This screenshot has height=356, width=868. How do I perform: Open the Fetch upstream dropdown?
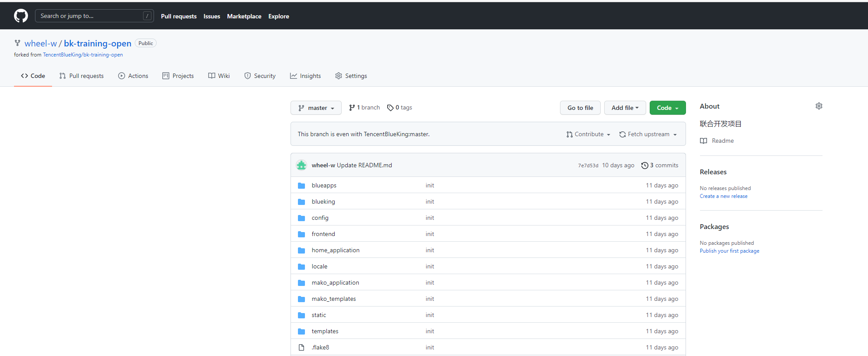click(x=648, y=134)
